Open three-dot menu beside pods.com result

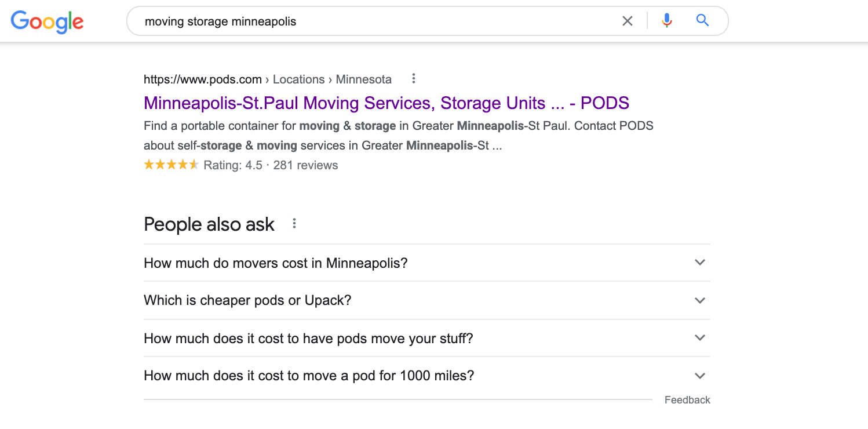pyautogui.click(x=413, y=79)
